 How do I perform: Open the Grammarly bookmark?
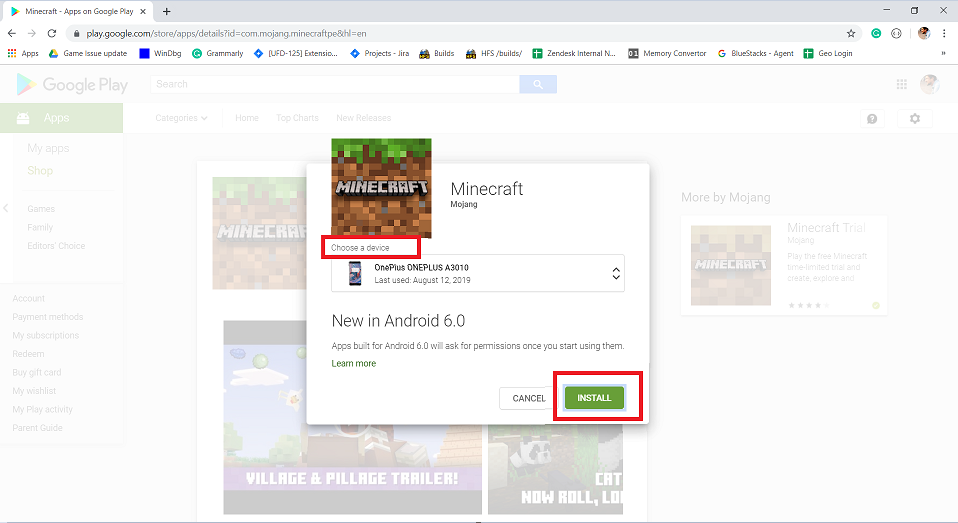(218, 53)
